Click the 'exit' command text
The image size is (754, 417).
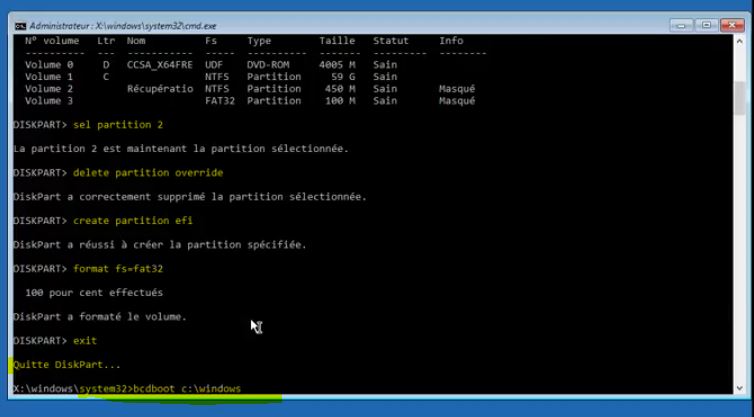click(85, 341)
